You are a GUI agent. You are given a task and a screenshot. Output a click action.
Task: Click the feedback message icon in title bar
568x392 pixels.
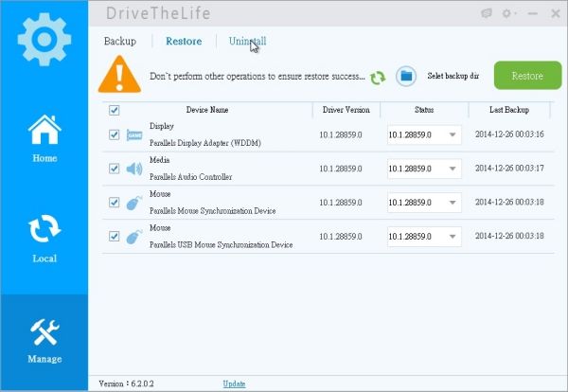click(488, 13)
